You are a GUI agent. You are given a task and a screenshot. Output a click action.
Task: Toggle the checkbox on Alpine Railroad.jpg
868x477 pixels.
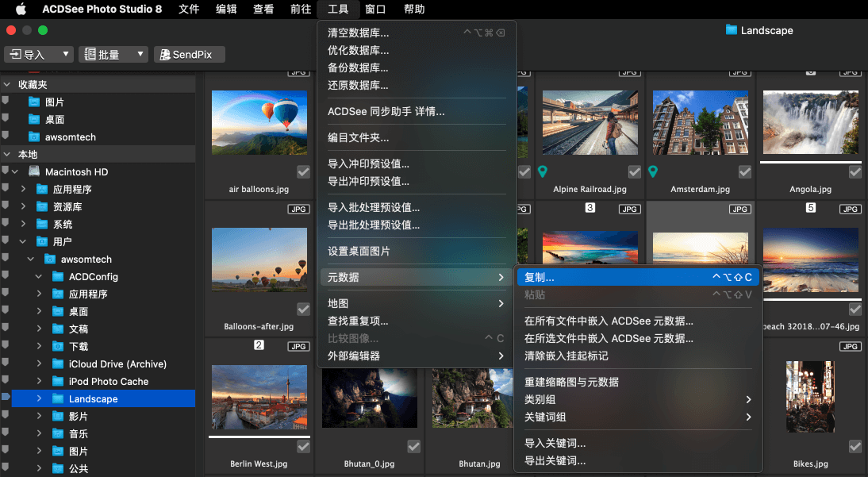pyautogui.click(x=635, y=171)
